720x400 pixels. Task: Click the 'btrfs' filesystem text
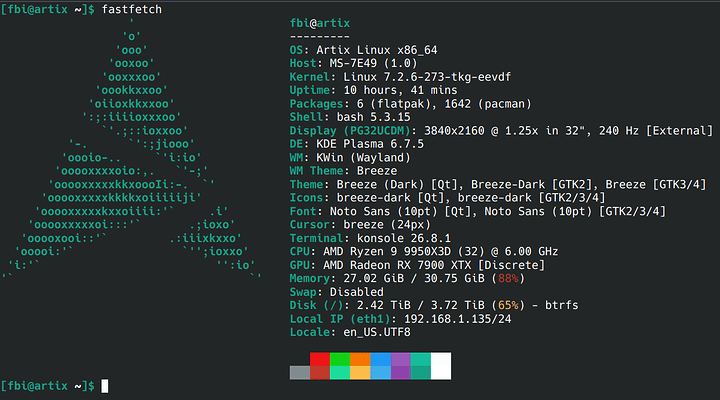click(x=562, y=305)
